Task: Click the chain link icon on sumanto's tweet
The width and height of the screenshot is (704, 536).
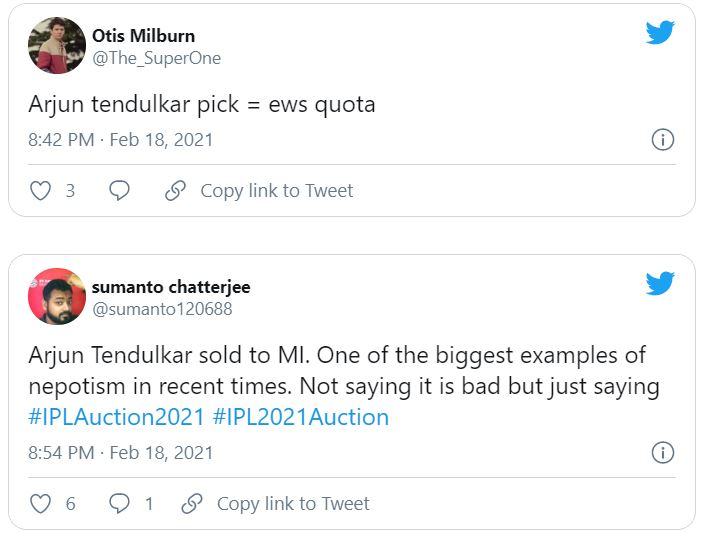Action: 192,503
